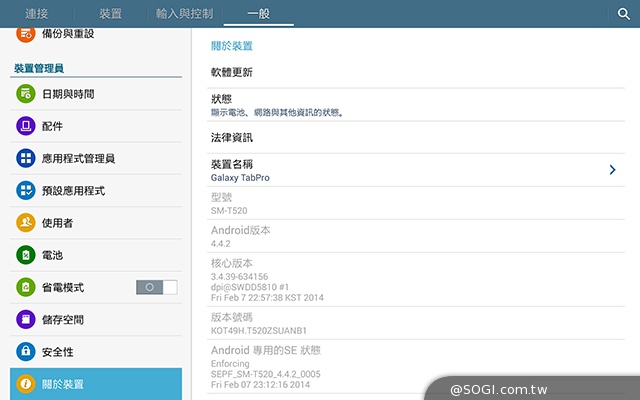The width and height of the screenshot is (640, 400).
Task: Click the 安全性 lock icon
Action: pyautogui.click(x=26, y=352)
